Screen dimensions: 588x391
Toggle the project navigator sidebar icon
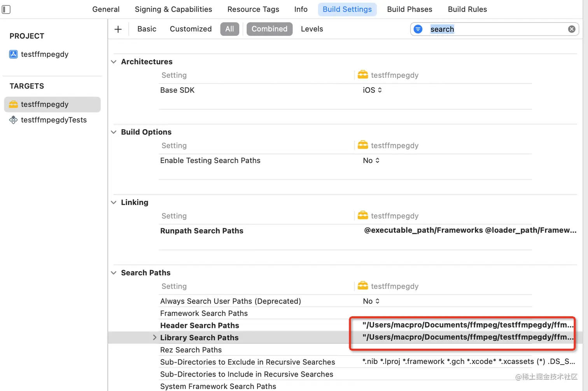click(x=6, y=9)
